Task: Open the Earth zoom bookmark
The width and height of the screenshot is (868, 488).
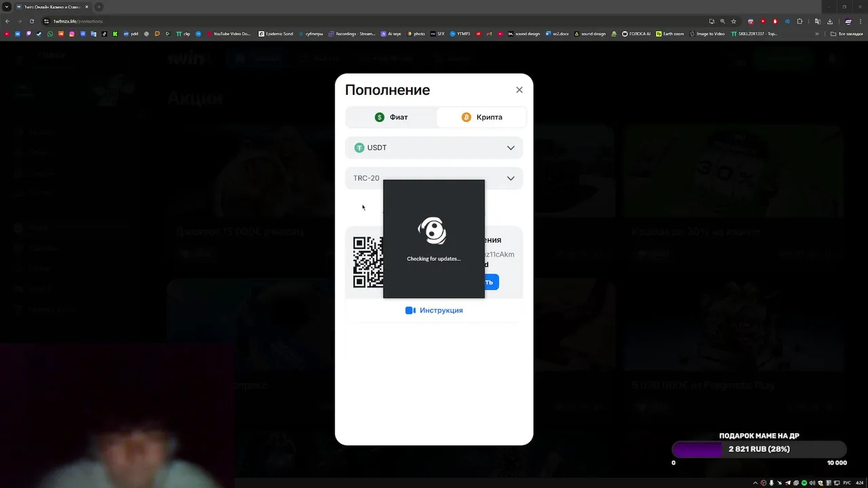Action: pyautogui.click(x=670, y=34)
